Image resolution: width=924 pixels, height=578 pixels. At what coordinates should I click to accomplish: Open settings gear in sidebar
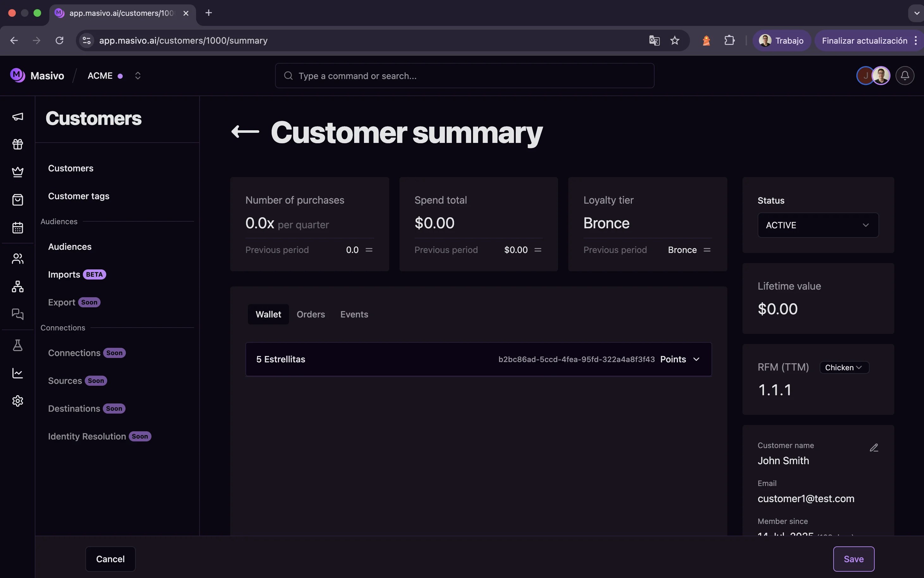tap(18, 401)
